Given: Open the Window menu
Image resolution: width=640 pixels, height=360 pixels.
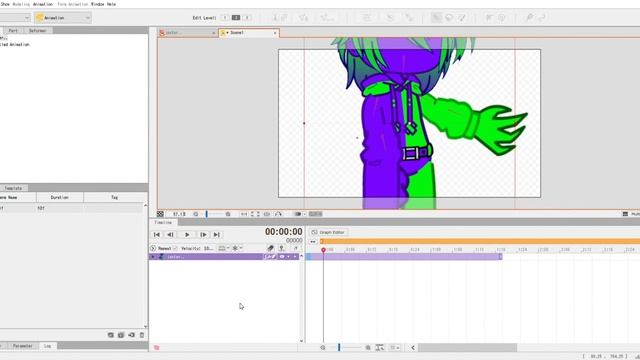Looking at the screenshot, I should (x=97, y=4).
